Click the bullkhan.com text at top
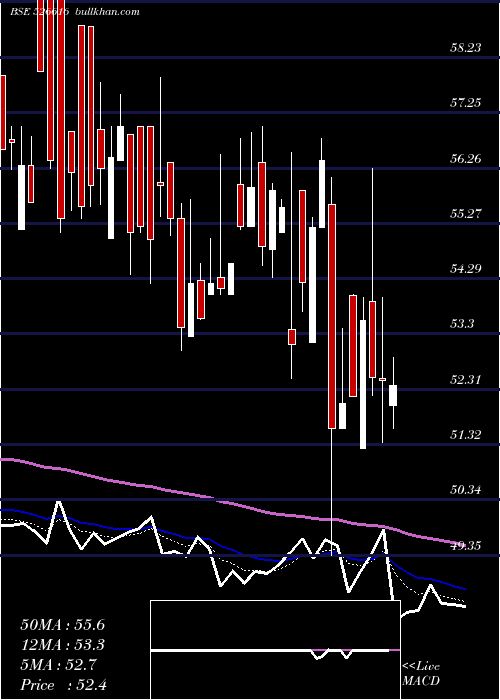This screenshot has height=700, width=500. (x=108, y=12)
